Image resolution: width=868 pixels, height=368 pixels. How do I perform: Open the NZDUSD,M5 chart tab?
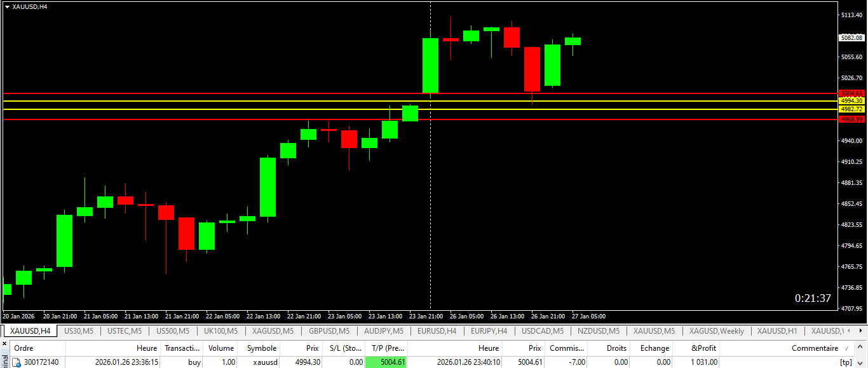pos(597,331)
